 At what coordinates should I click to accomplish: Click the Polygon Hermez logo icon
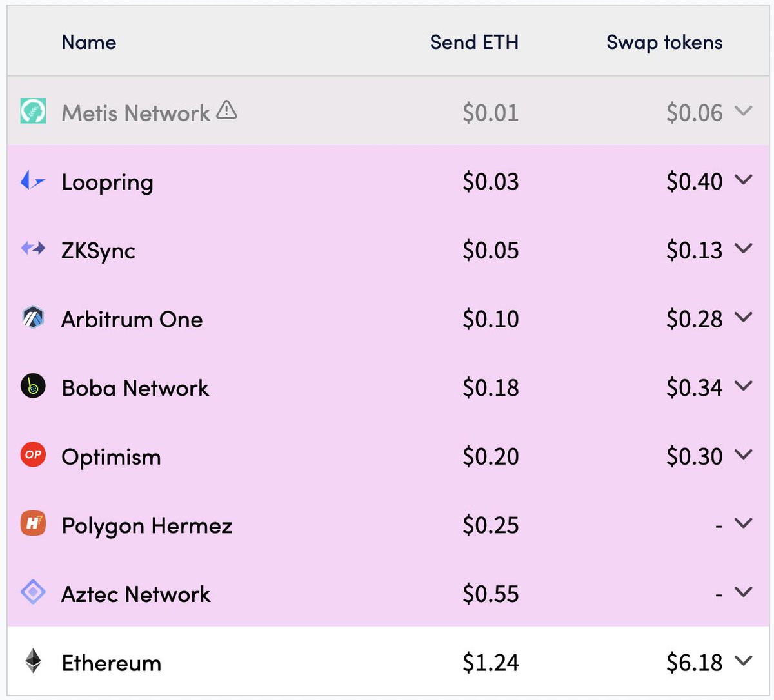click(33, 523)
